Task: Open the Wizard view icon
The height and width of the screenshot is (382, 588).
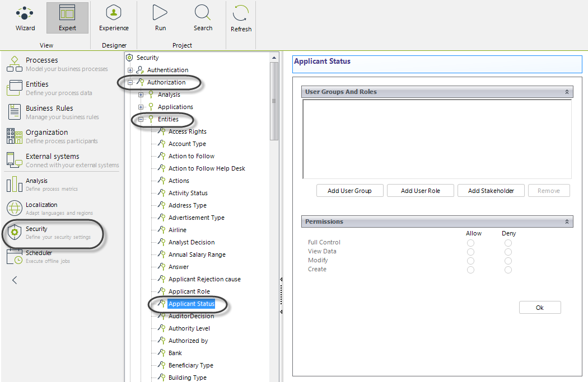Action: tap(25, 13)
